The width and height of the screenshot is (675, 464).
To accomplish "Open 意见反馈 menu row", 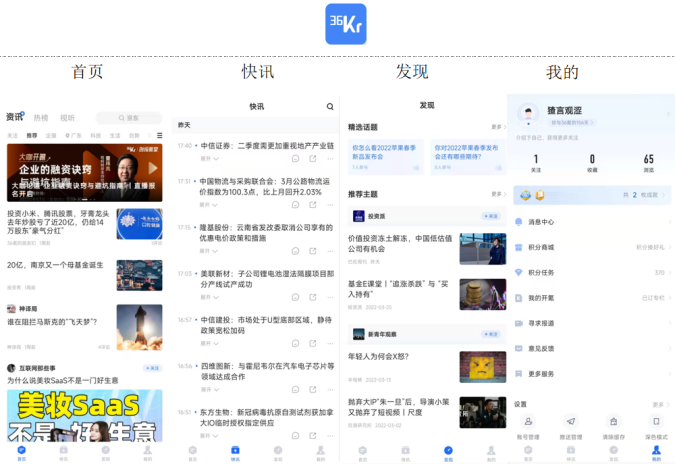I will point(592,349).
